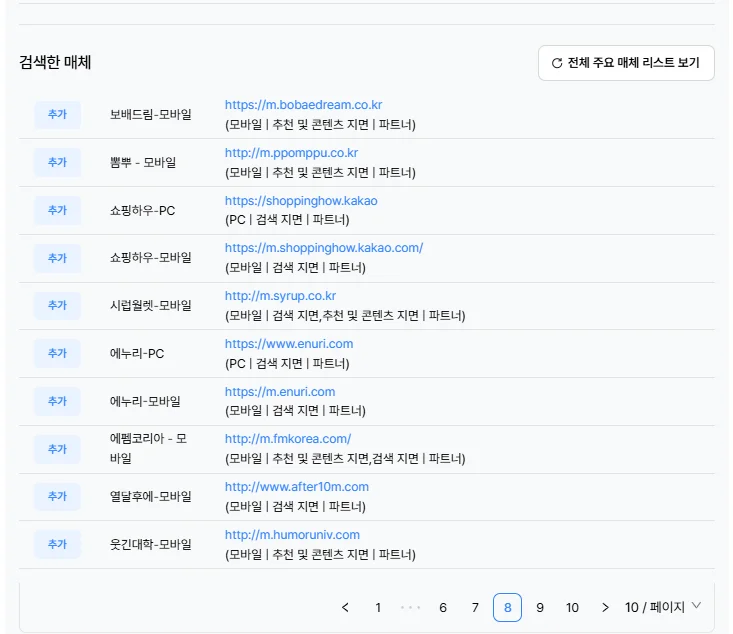733x634 pixels.
Task: Open link https://m.bobaedream.co.kr
Action: (x=303, y=105)
